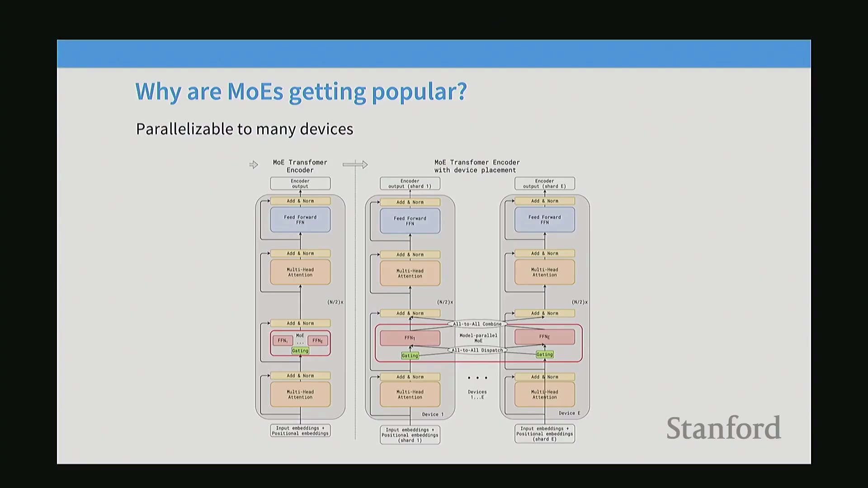Click the FFN1 block in Device 1
This screenshot has width=868, height=488.
[410, 338]
